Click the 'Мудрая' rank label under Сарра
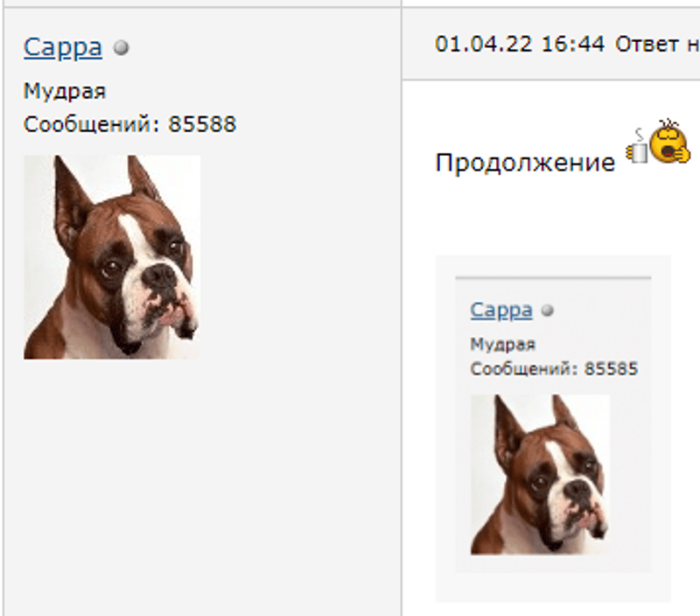Viewport: 700px width, 616px height. [65, 92]
